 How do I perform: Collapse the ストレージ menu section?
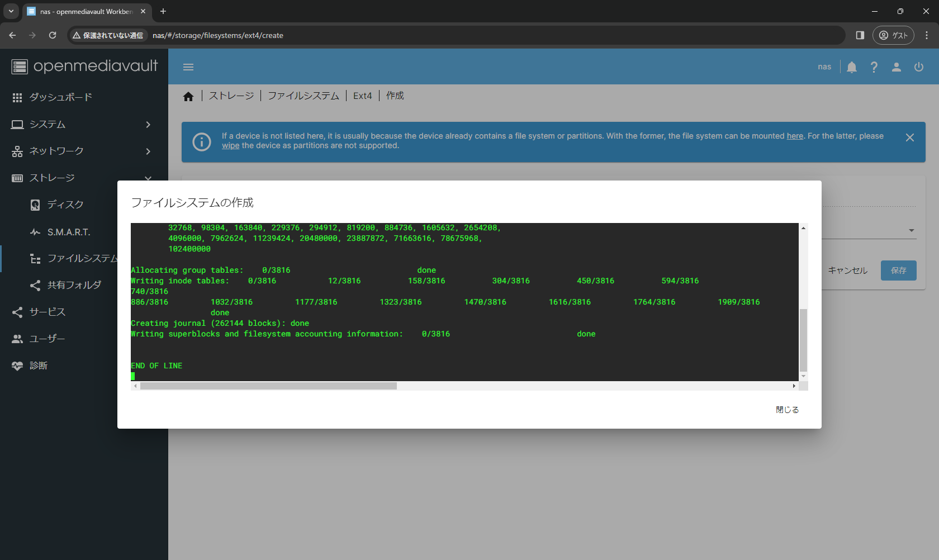[x=148, y=178]
